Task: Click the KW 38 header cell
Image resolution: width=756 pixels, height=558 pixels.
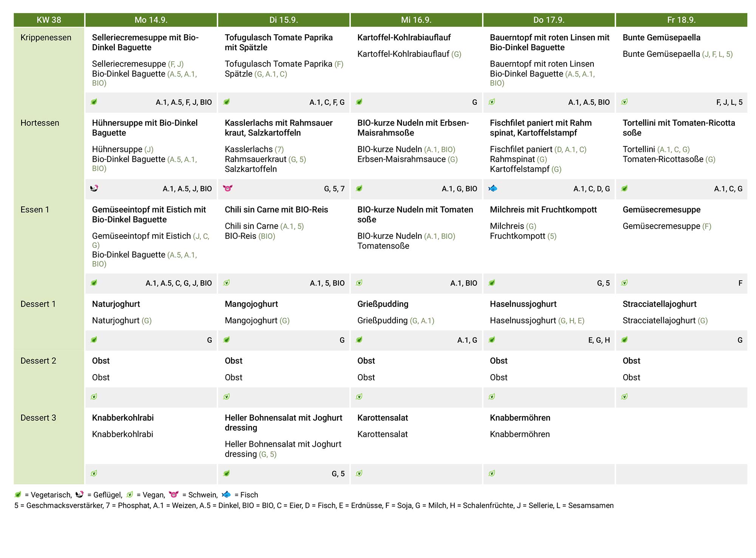Action: pos(49,20)
